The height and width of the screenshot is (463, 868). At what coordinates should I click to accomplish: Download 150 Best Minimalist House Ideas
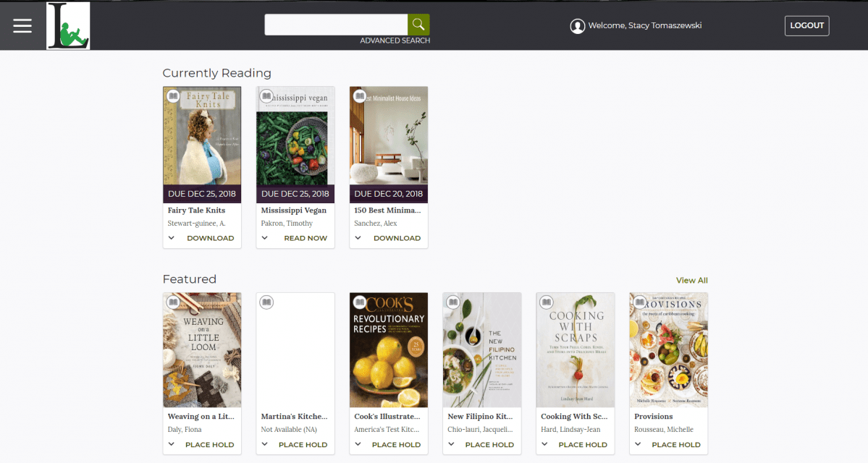pos(397,239)
